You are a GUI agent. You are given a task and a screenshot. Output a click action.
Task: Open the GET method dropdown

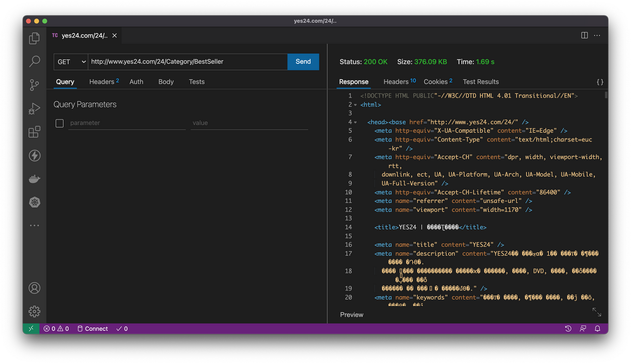click(71, 62)
